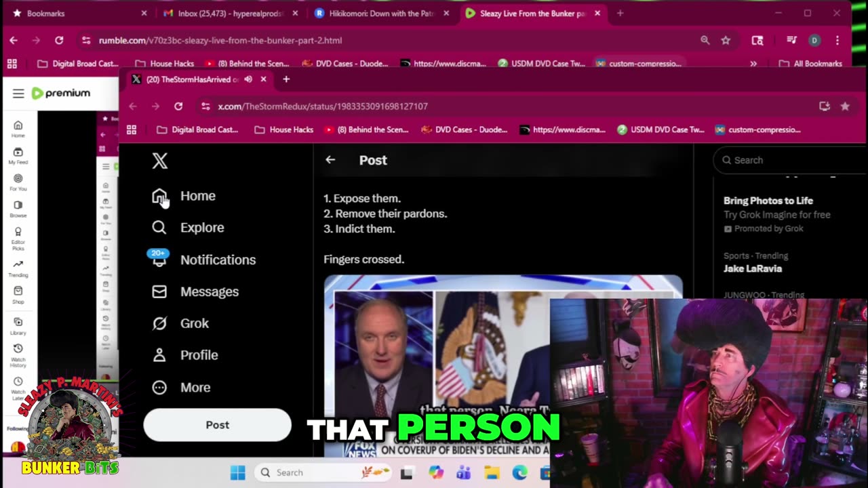Open Rumble Trending

18,268
